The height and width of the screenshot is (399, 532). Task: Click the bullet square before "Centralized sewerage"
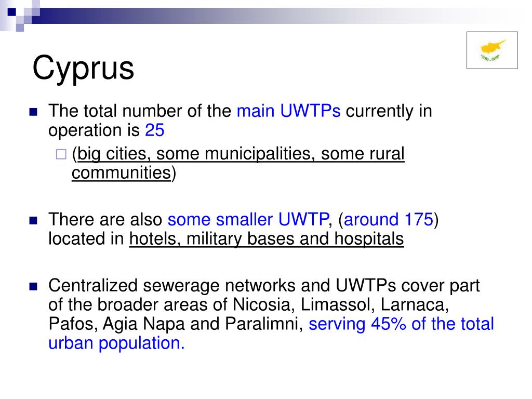click(33, 287)
